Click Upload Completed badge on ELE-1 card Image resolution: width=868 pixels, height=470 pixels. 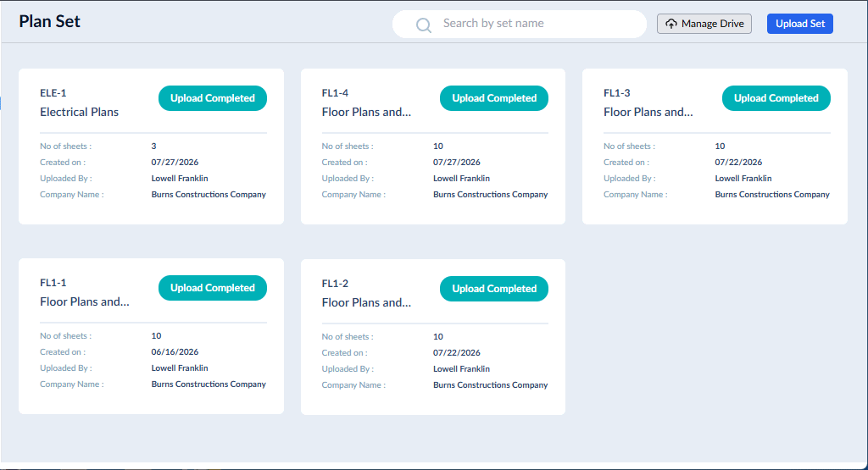[x=213, y=98]
